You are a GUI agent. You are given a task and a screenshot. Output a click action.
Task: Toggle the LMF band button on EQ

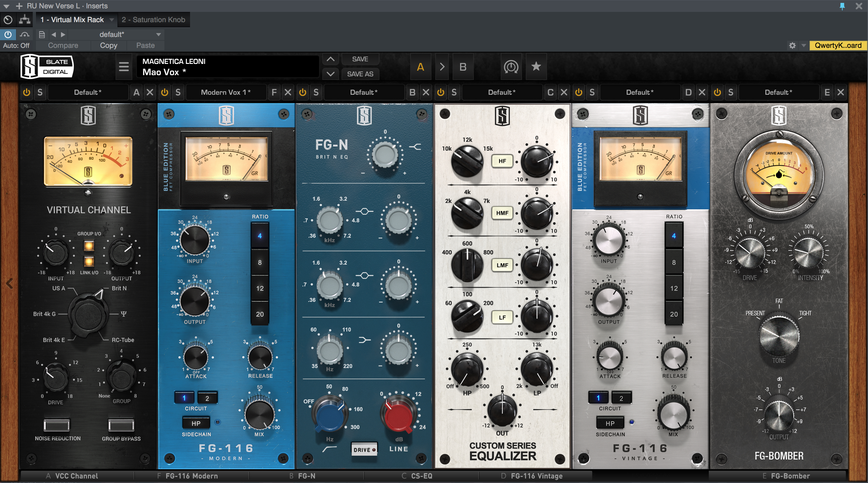click(502, 265)
